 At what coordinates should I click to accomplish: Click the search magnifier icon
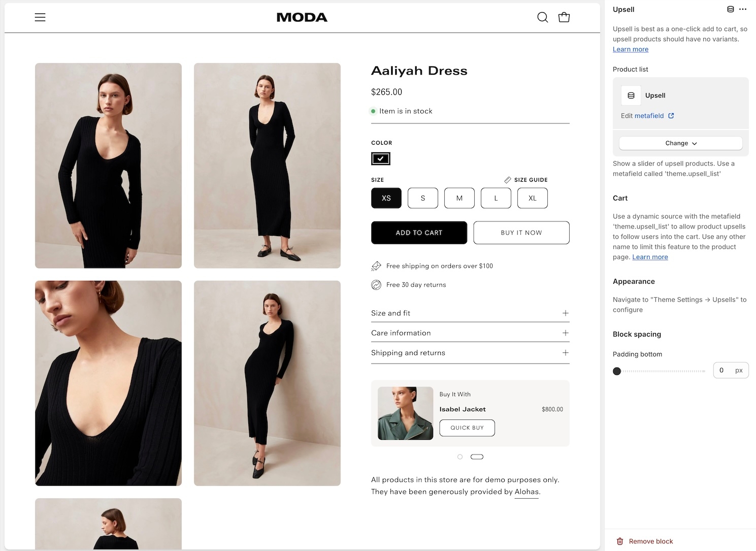(542, 17)
